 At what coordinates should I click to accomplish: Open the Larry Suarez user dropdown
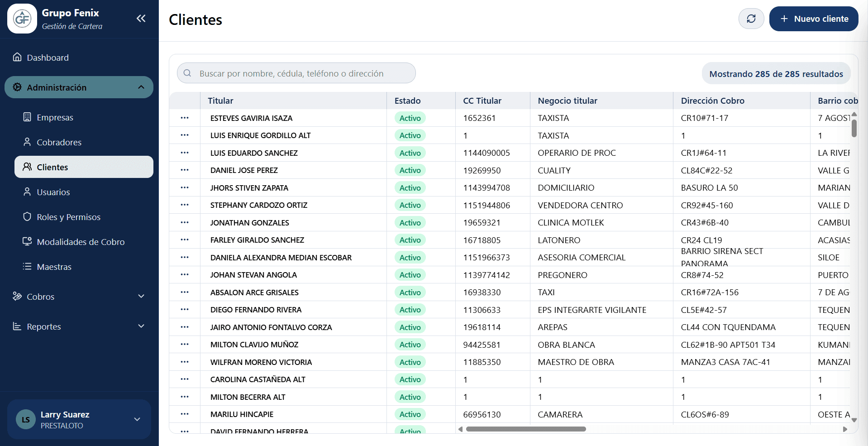coord(137,420)
